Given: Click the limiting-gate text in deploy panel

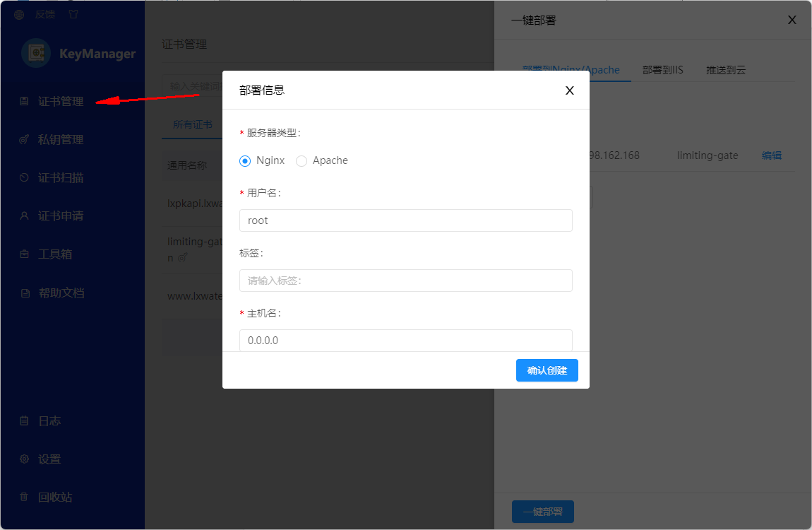Looking at the screenshot, I should tap(707, 155).
